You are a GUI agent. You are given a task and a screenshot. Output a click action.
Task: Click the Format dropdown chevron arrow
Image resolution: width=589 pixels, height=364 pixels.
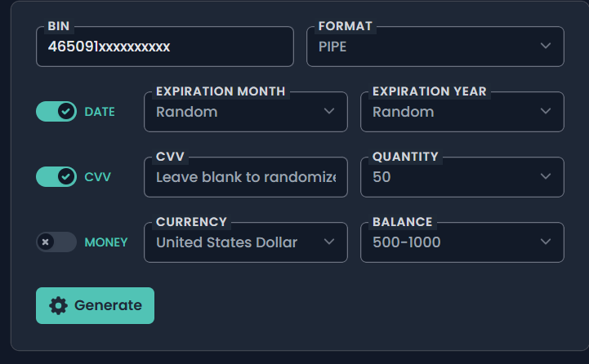[546, 47]
